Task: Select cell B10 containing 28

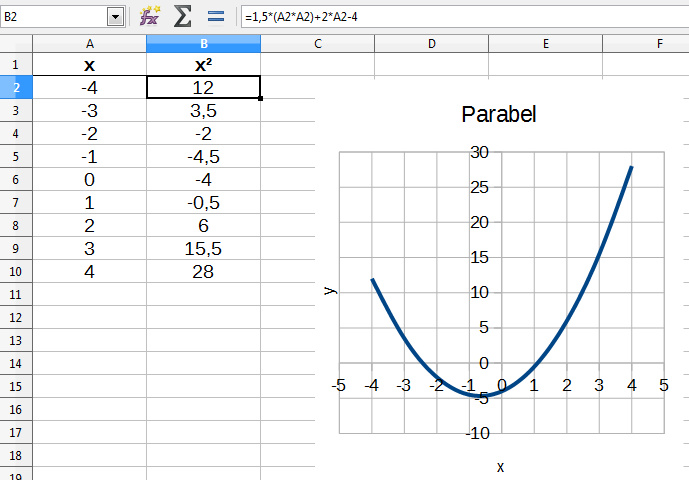Action: (203, 271)
